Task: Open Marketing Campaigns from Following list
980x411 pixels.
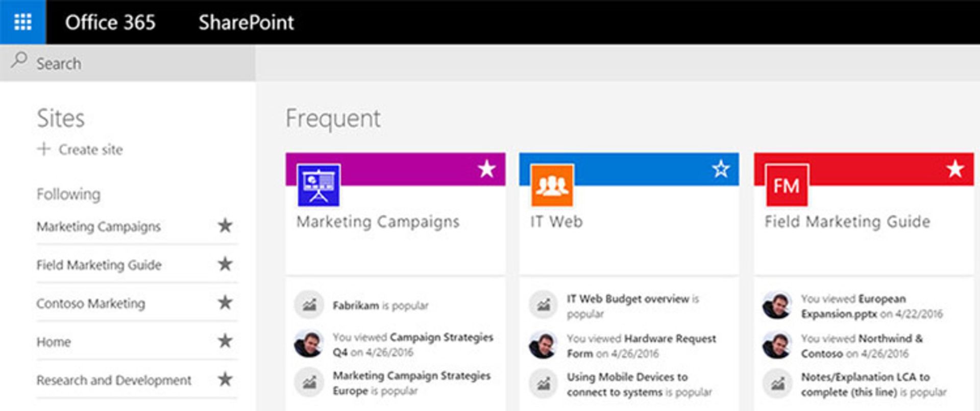Action: coord(99,226)
